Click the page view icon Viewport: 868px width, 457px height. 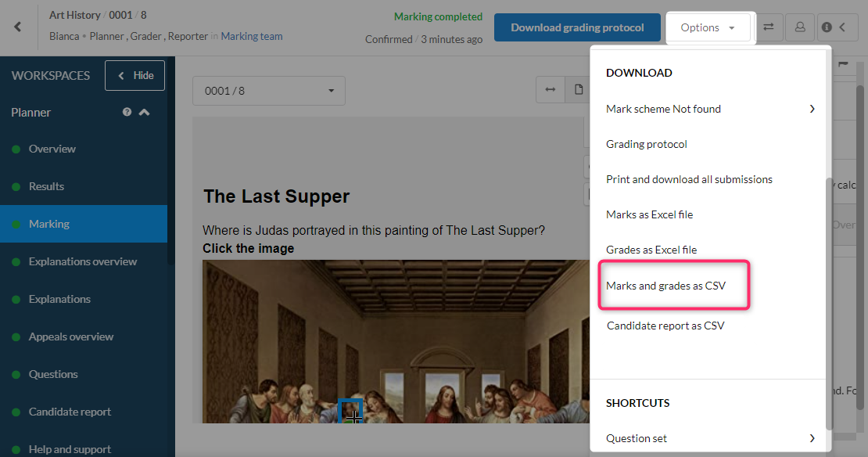(x=578, y=90)
